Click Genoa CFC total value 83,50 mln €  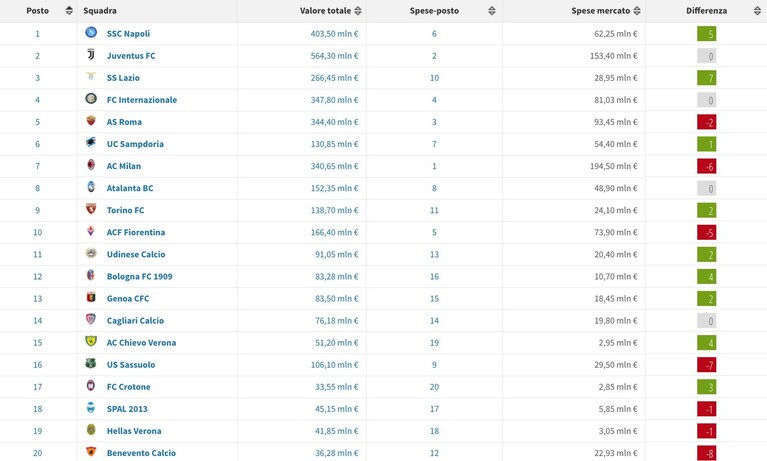click(337, 299)
